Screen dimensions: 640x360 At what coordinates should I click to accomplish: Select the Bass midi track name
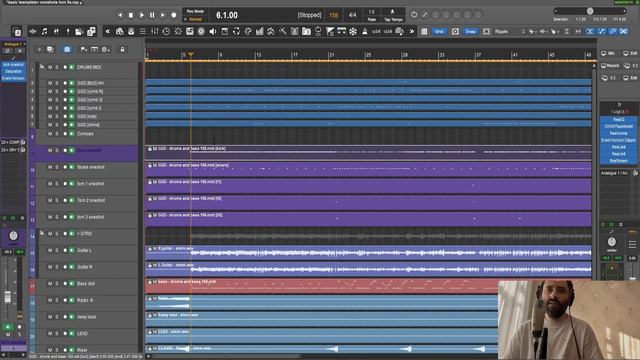pos(86,284)
